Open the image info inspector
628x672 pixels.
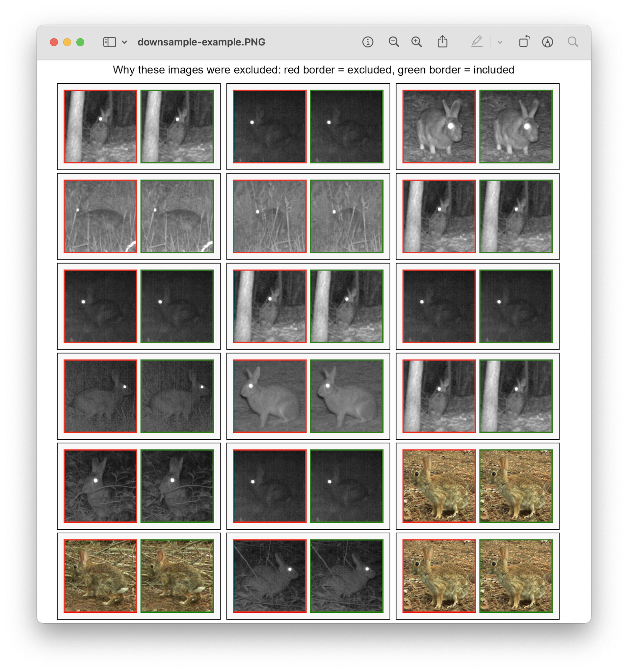click(x=368, y=42)
